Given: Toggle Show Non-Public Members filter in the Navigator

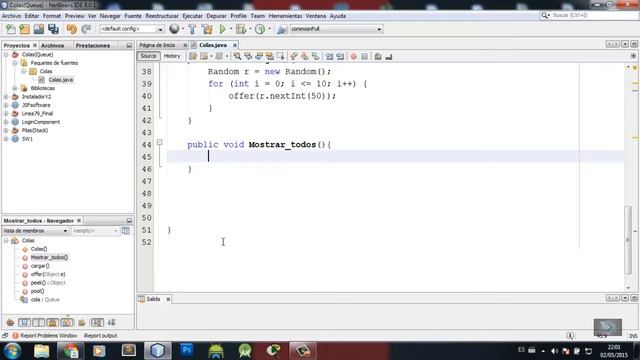Looking at the screenshot, I should [52, 323].
